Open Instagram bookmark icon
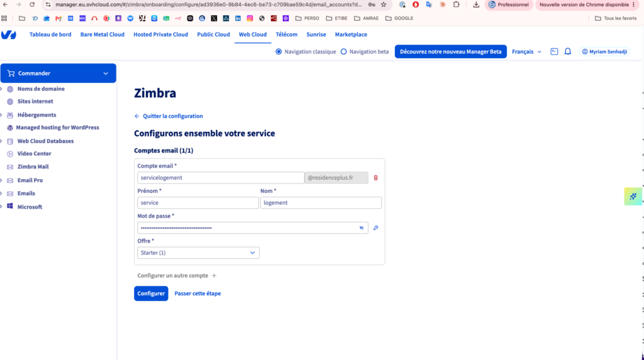644x360 pixels. pyautogui.click(x=250, y=18)
